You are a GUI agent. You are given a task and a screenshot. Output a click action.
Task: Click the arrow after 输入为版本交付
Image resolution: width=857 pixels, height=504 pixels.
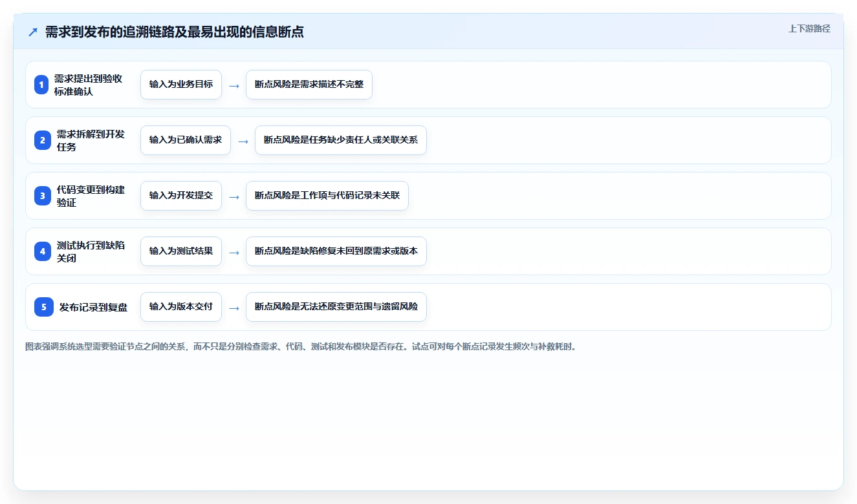coord(234,308)
